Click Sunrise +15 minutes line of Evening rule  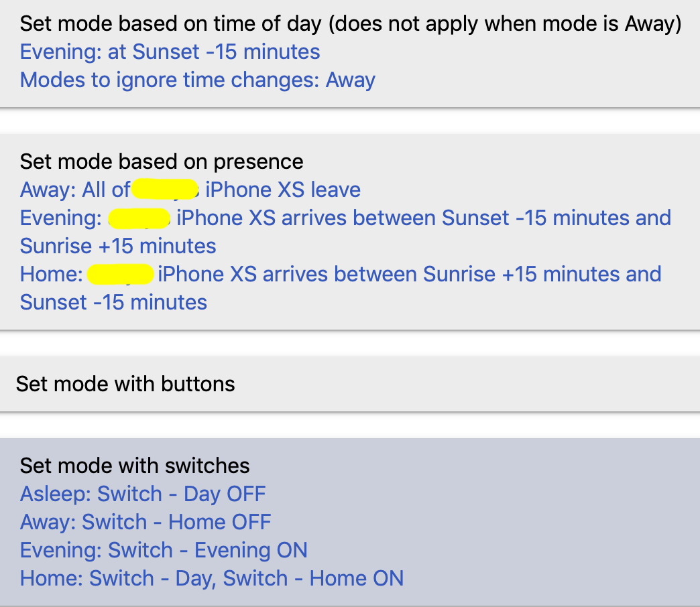pyautogui.click(x=118, y=246)
